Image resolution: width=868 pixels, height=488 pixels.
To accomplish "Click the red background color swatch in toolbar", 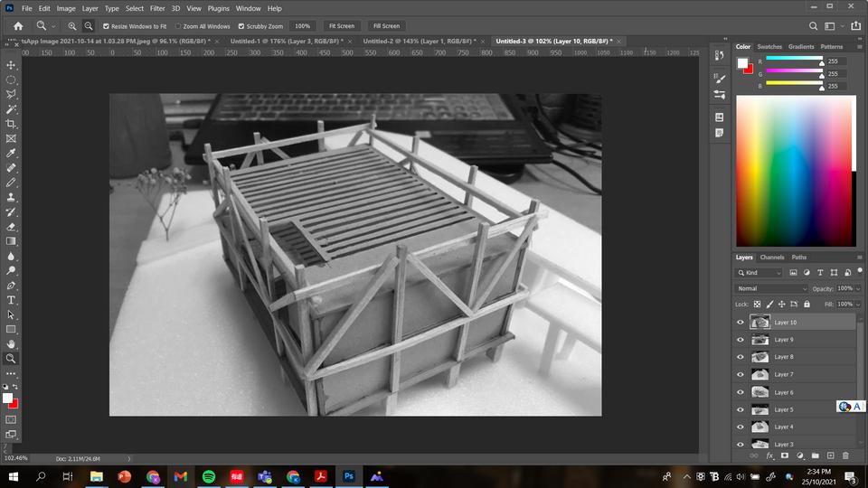I will pyautogui.click(x=14, y=405).
